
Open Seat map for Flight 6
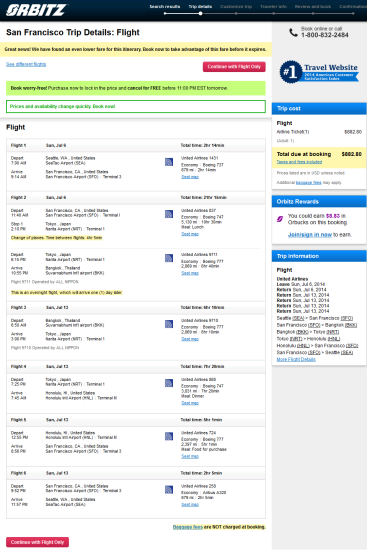190,504
